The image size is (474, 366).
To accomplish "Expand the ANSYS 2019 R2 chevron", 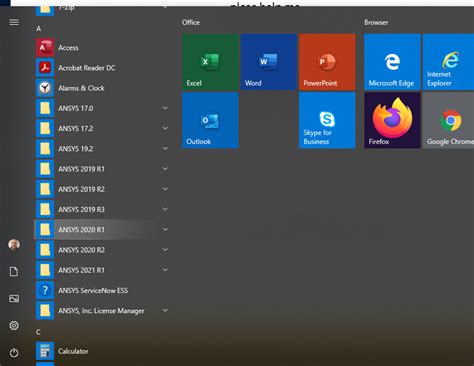I will tap(165, 189).
